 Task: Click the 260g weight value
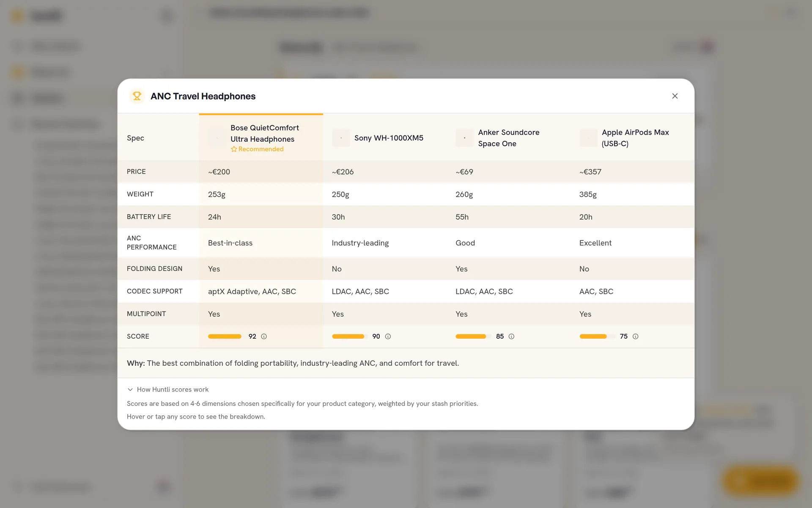click(x=464, y=194)
